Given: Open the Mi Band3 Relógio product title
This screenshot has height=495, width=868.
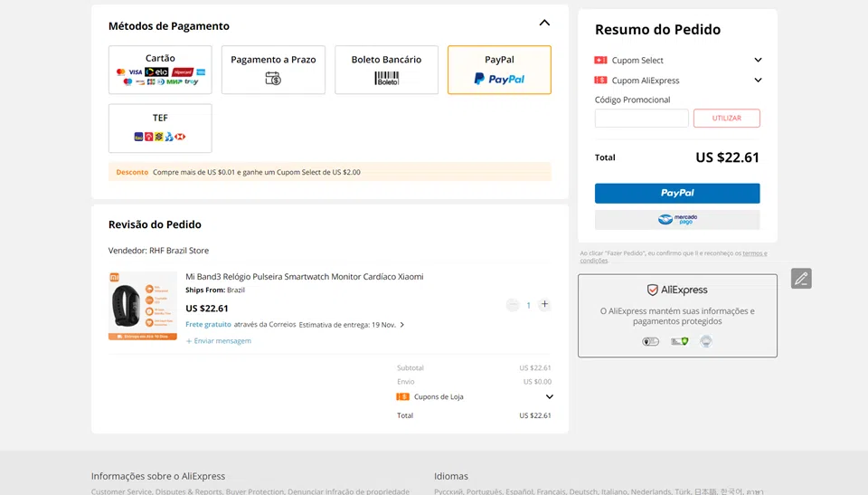Looking at the screenshot, I should pyautogui.click(x=305, y=277).
